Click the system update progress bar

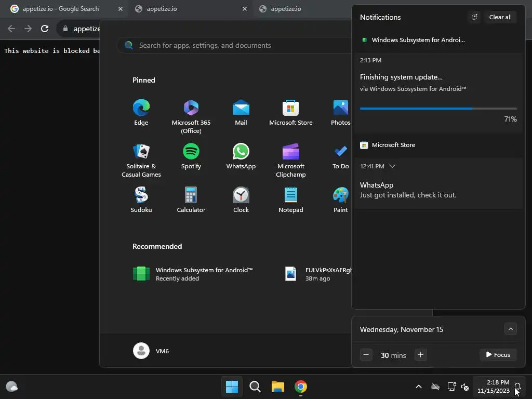coord(438,109)
